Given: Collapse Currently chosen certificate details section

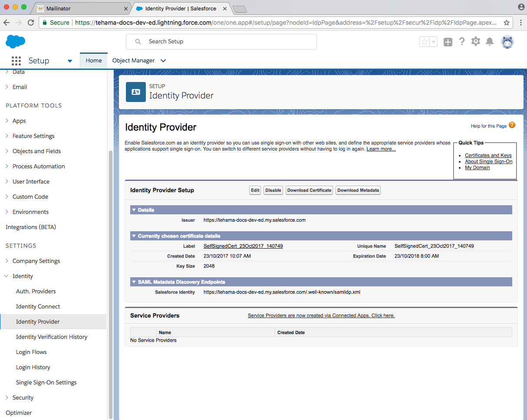Looking at the screenshot, I should (134, 236).
